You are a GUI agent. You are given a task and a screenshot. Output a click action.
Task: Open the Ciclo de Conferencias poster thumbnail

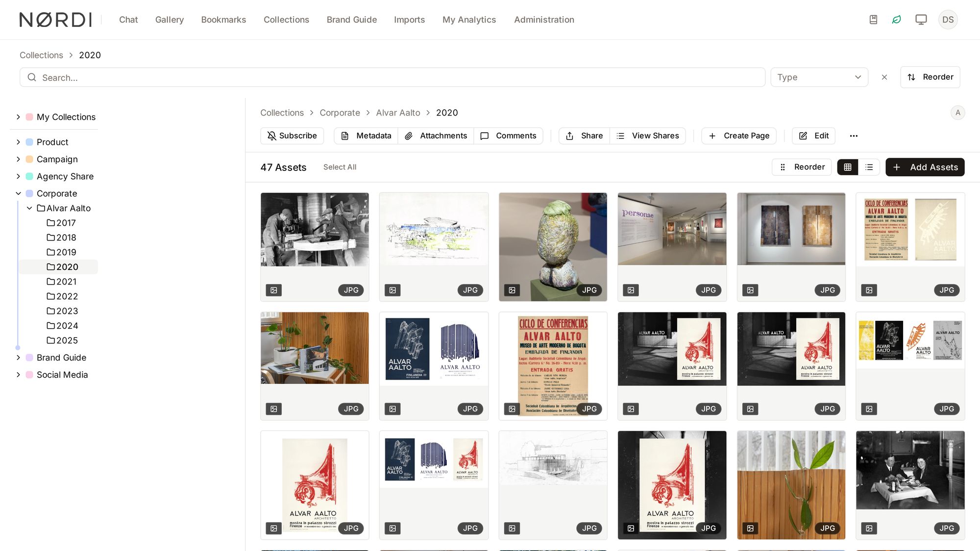pos(553,366)
